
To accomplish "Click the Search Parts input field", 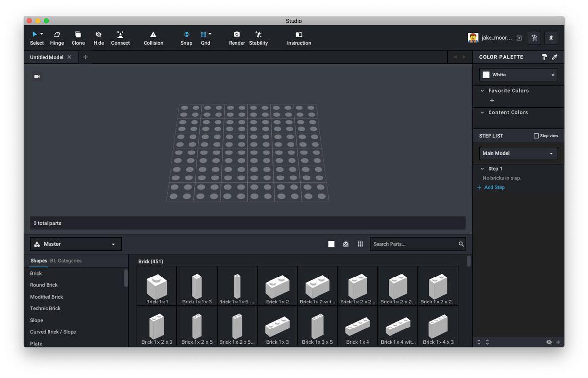I will pos(414,244).
